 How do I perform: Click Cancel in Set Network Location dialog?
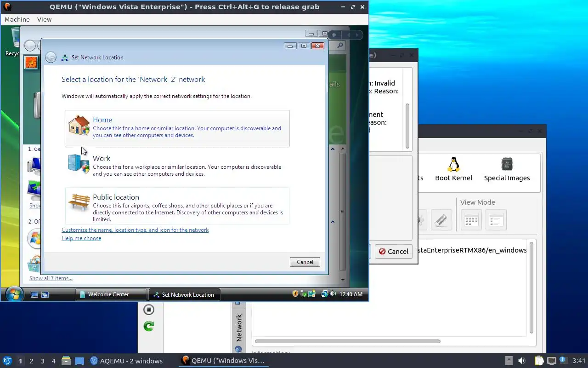click(305, 262)
